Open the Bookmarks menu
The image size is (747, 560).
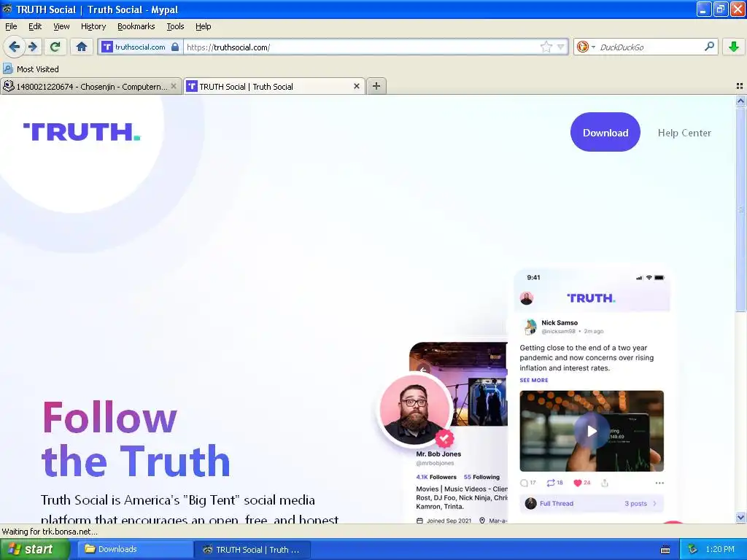[x=136, y=26]
